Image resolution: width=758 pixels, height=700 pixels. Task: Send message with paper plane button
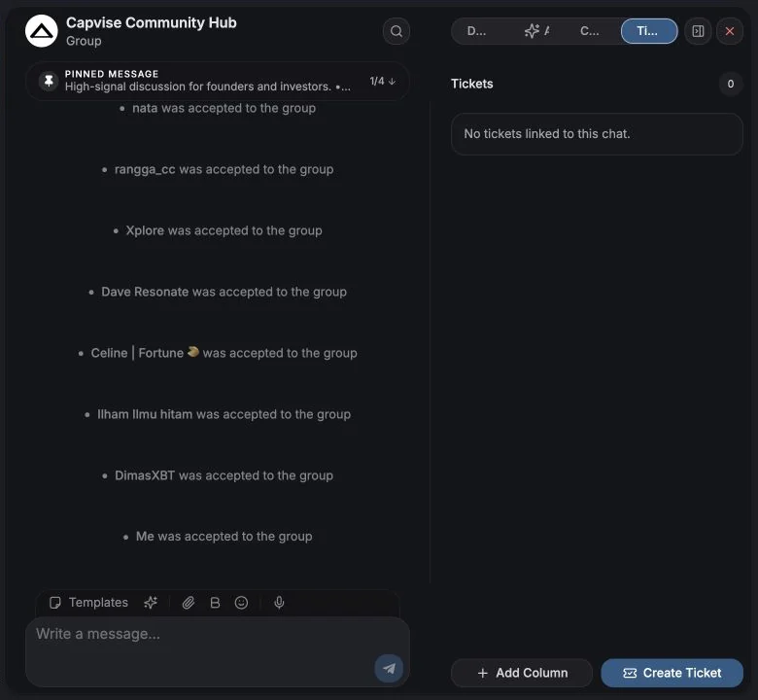point(389,668)
